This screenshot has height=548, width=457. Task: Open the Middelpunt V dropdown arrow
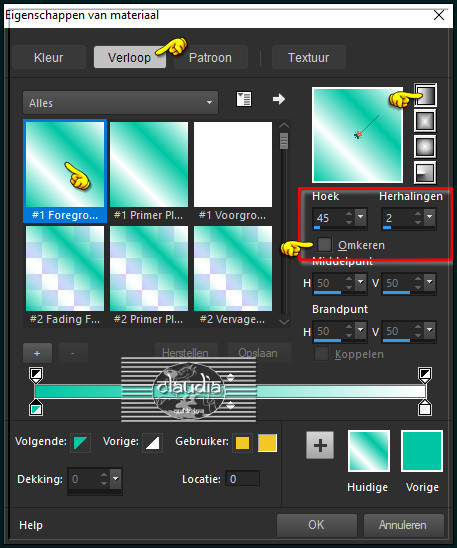coord(430,281)
